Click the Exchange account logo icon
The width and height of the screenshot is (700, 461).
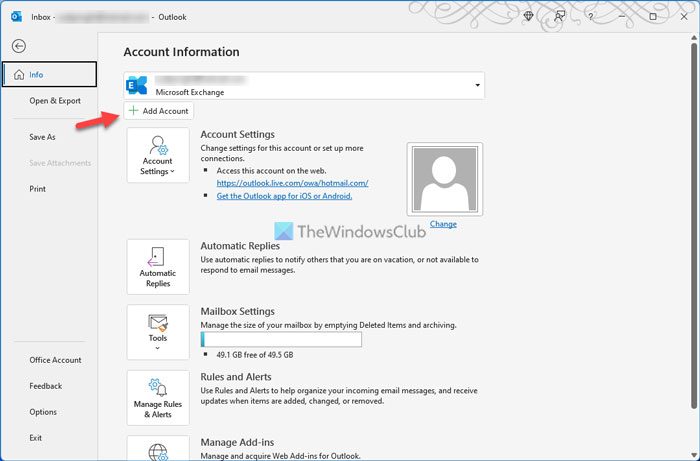137,85
